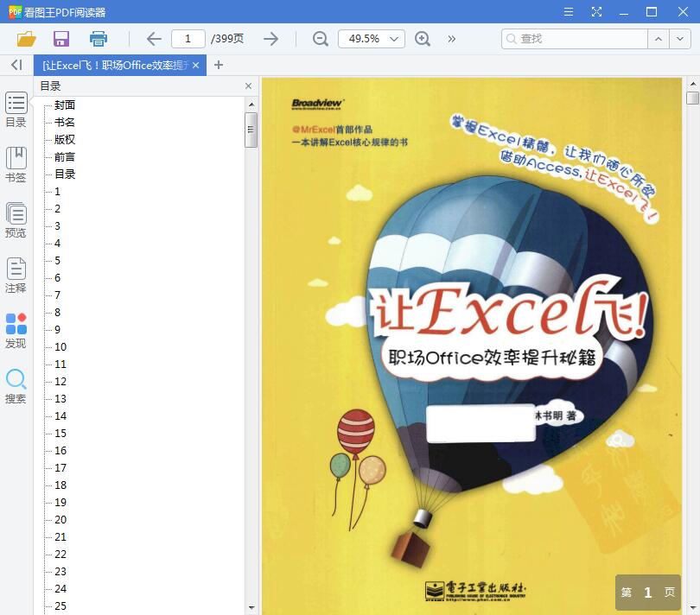700x615 pixels.
Task: Jump to 书名 in the outline
Action: [x=65, y=123]
